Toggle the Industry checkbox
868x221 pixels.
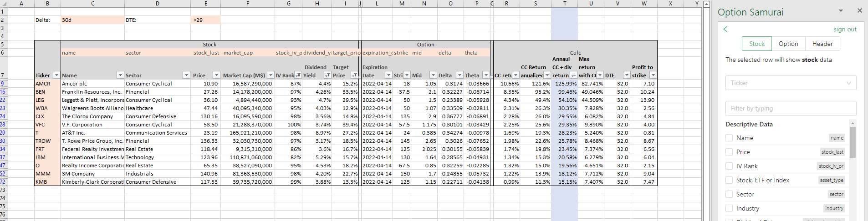[x=729, y=208]
